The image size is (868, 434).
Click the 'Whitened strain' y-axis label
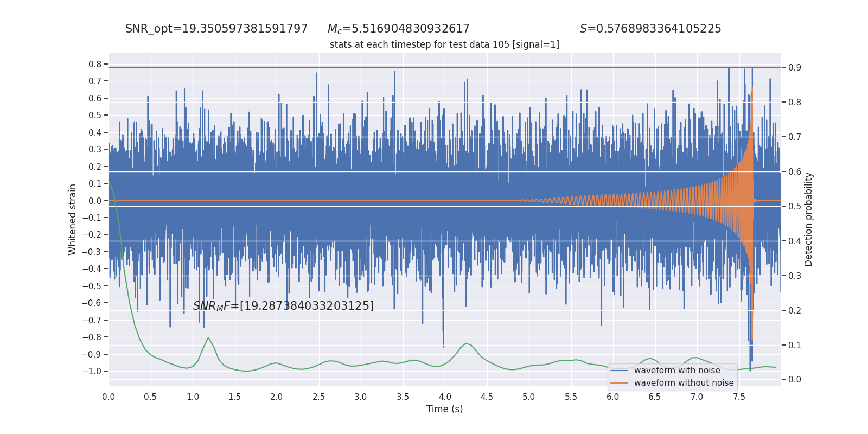click(72, 219)
